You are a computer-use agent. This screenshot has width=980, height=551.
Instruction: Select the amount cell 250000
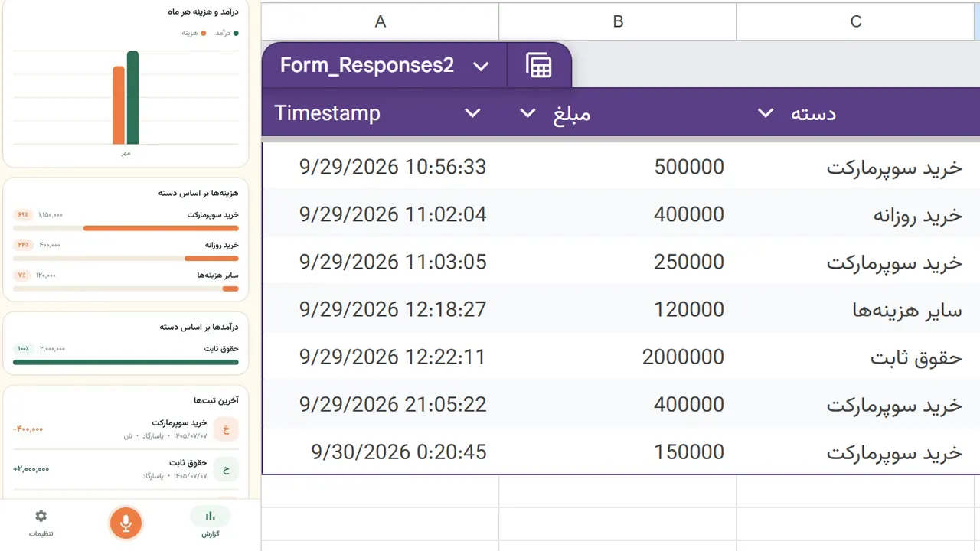tap(618, 262)
